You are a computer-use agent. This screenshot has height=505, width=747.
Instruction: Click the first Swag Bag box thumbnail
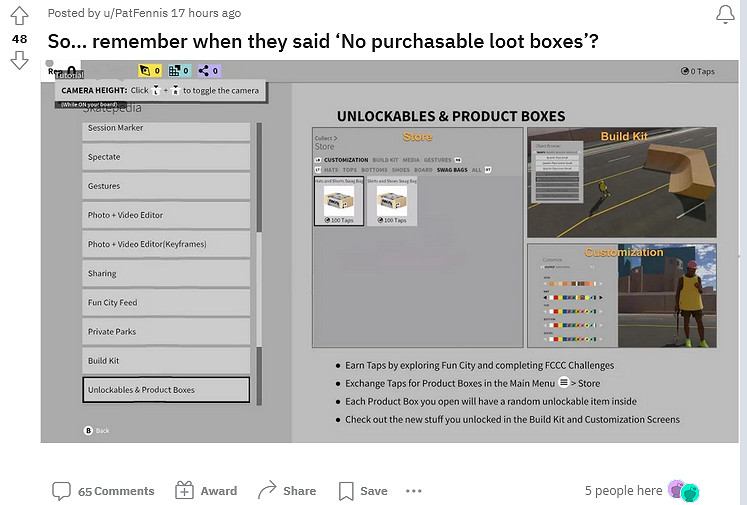coord(339,202)
